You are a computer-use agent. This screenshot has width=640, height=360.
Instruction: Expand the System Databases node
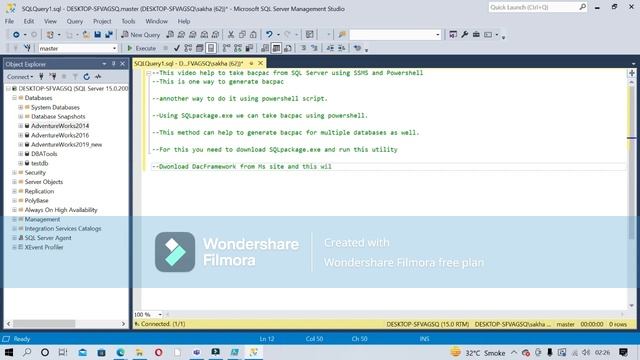[20, 107]
